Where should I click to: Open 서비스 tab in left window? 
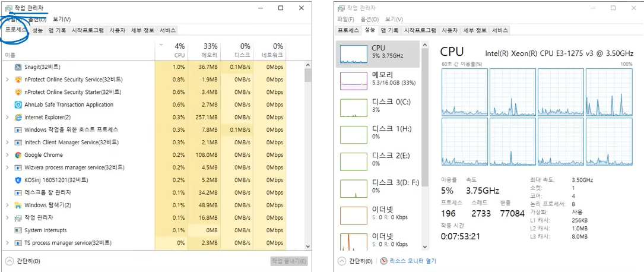(x=167, y=30)
